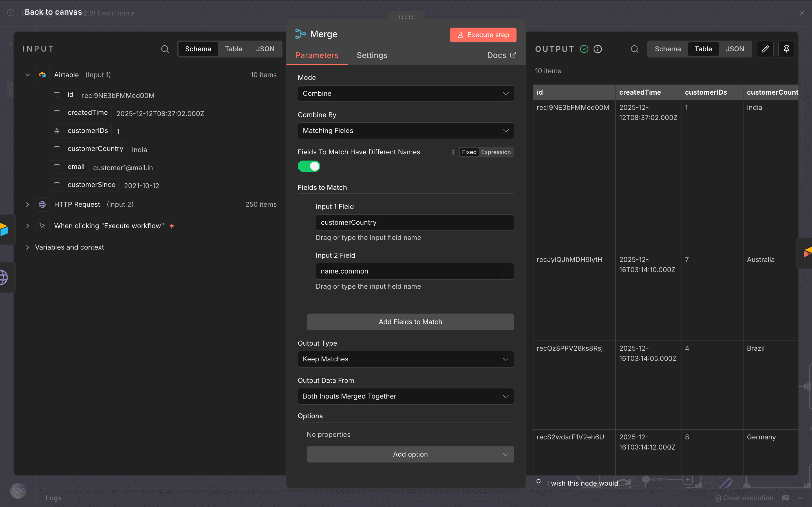Open the Docs external link

point(501,55)
